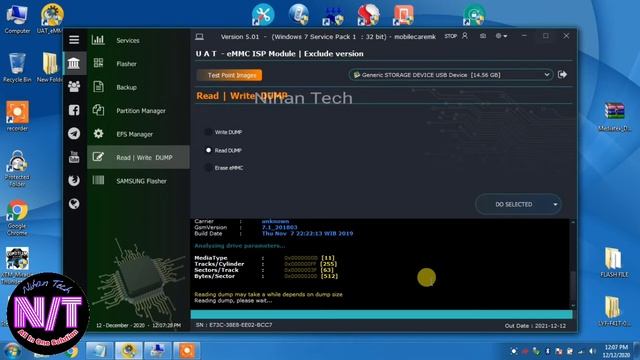Open recorder desktop icon
This screenshot has height=360, width=640.
click(x=17, y=116)
